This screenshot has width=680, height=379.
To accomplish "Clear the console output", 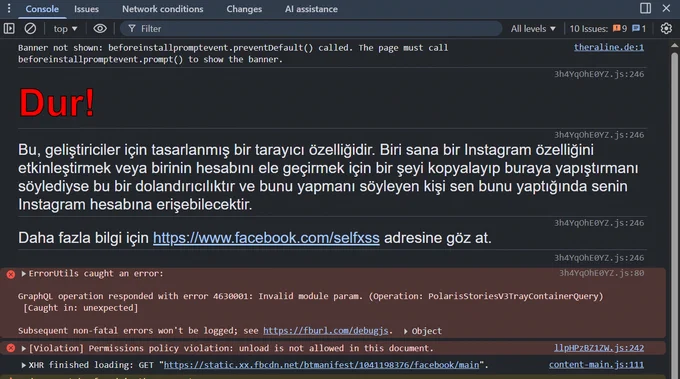I will coord(30,29).
